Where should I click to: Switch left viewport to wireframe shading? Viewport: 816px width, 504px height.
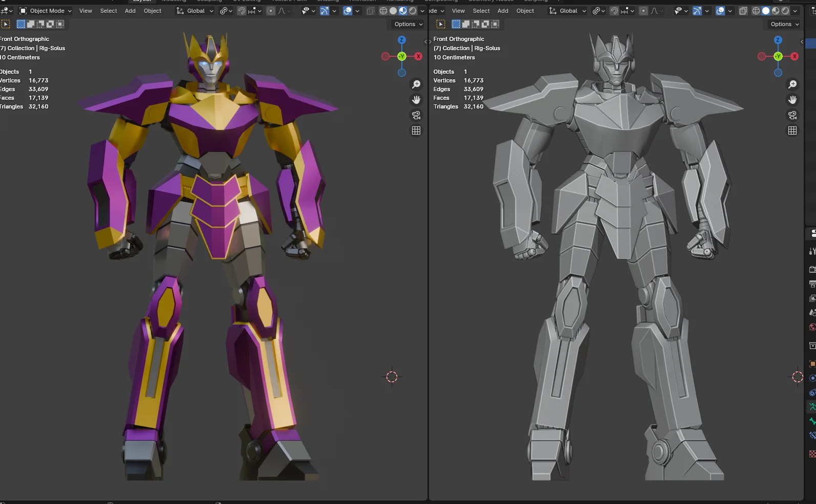[383, 11]
